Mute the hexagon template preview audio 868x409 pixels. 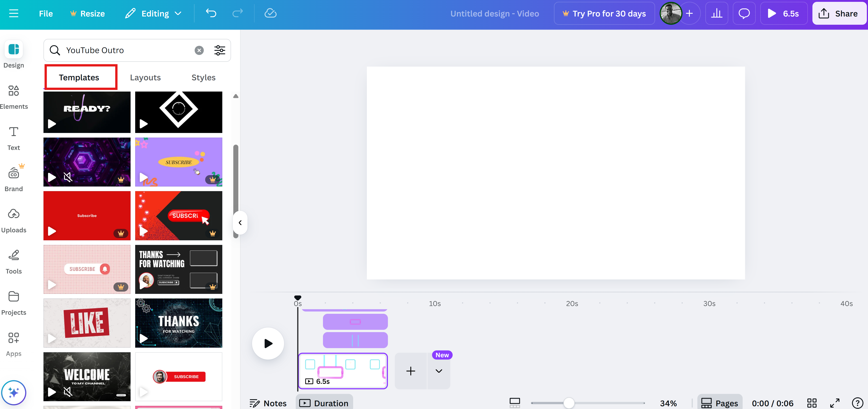[x=68, y=177]
